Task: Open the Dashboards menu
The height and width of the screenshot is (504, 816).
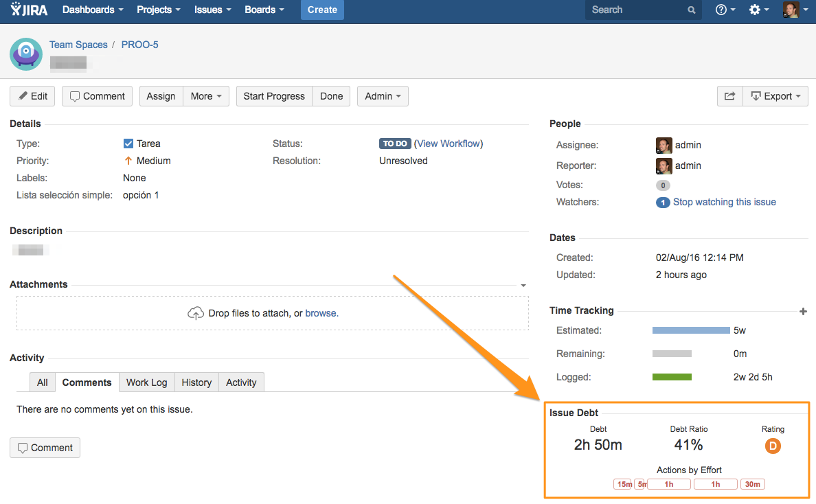Action: 93,10
